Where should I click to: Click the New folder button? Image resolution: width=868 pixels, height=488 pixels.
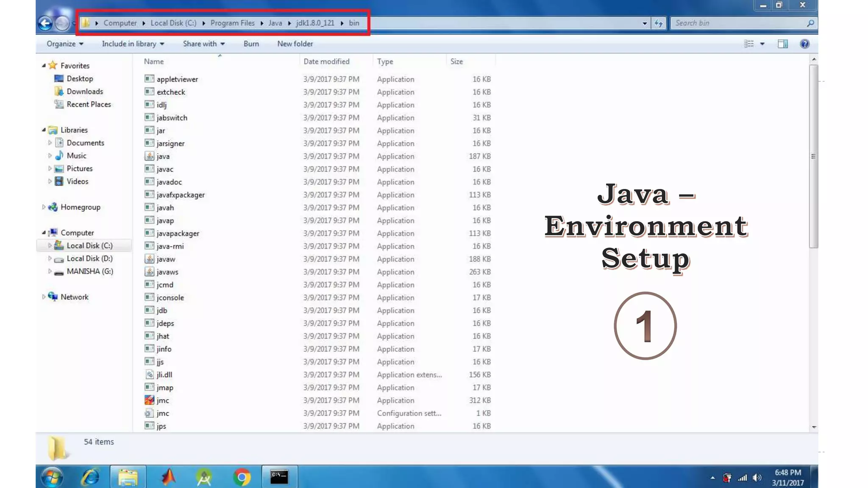[295, 44]
